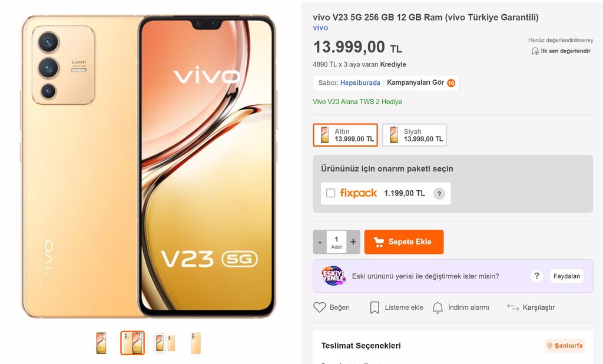Click the Sepete Ekle button
Screen dimensions: 603x364
point(404,242)
